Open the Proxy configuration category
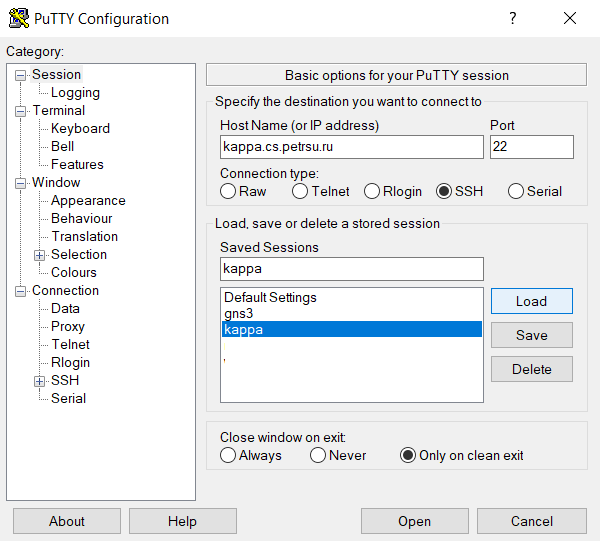This screenshot has width=600, height=541. click(x=68, y=327)
